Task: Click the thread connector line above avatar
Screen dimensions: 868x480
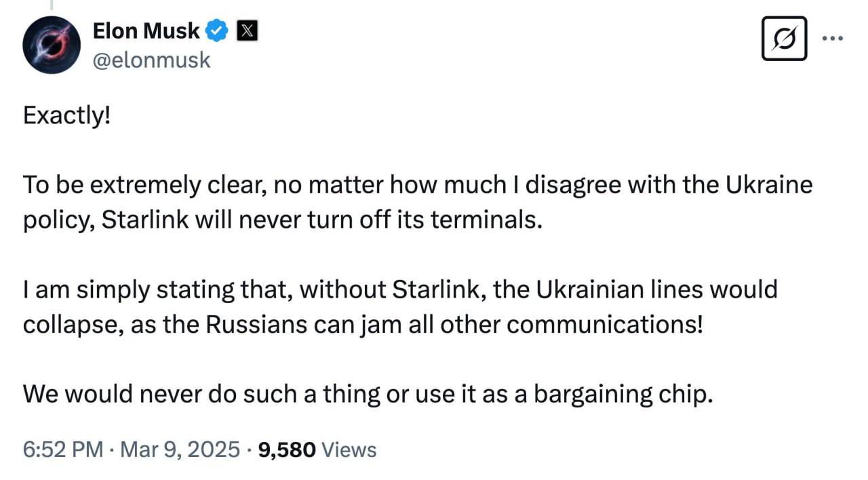Action: tap(52, 5)
